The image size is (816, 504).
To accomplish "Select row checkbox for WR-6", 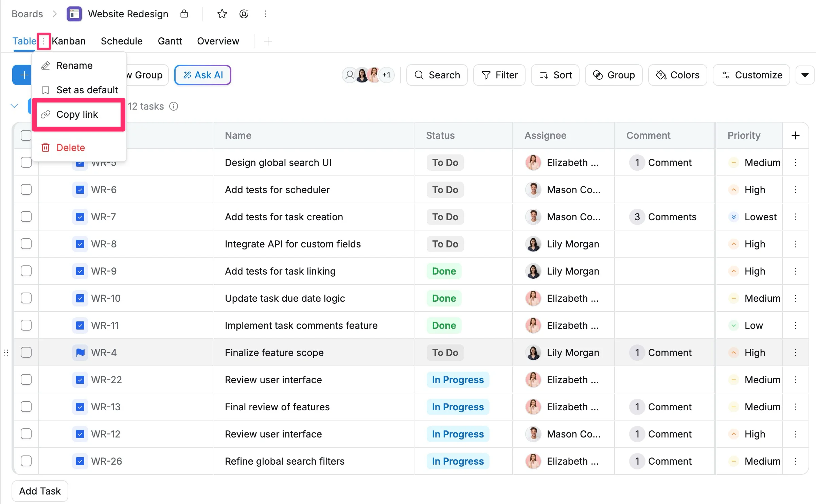I will (x=26, y=190).
